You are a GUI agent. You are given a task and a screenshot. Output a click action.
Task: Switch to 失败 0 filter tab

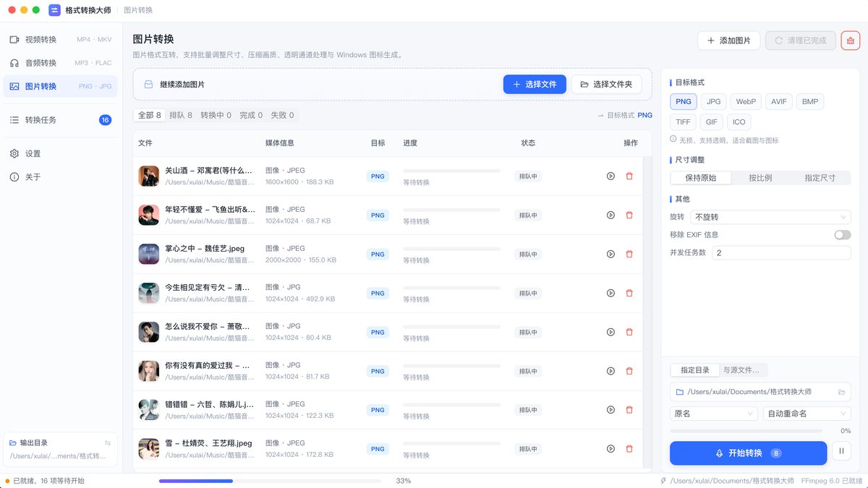click(282, 115)
